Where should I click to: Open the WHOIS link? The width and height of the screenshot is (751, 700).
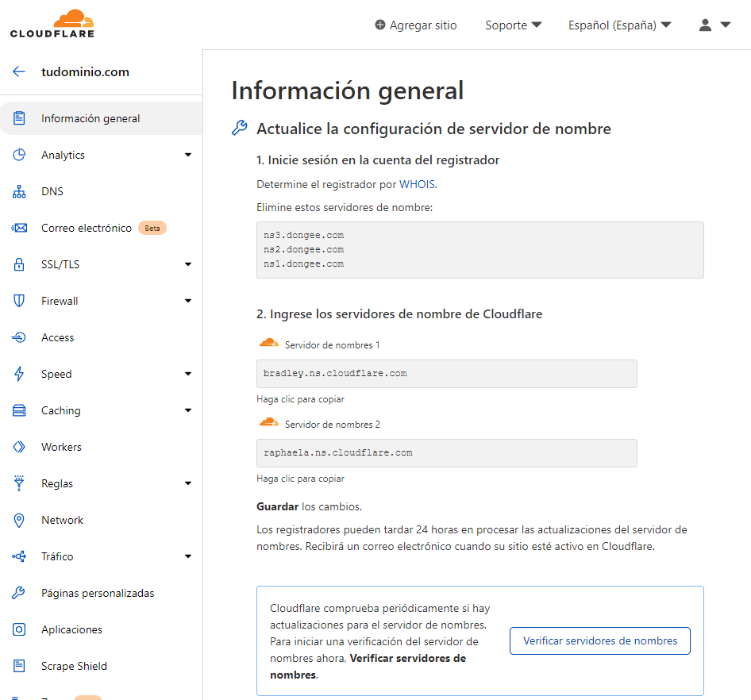pyautogui.click(x=417, y=184)
